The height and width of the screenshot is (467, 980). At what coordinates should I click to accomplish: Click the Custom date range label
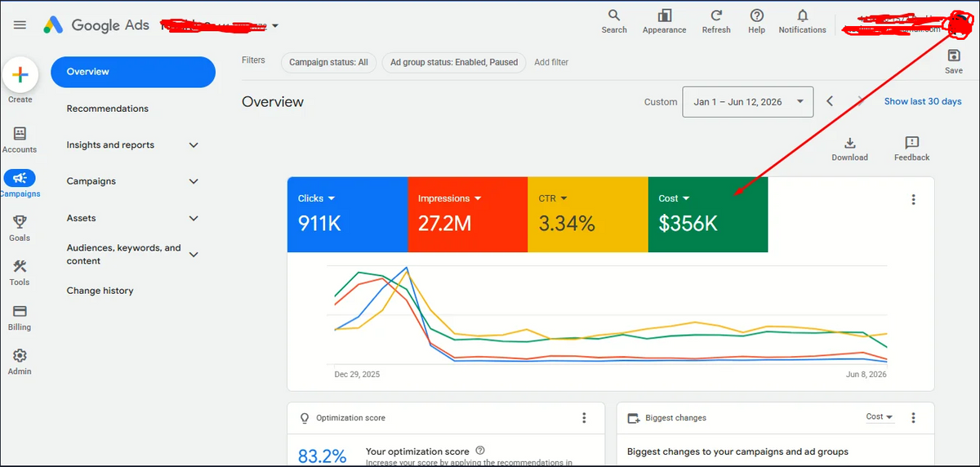(661, 102)
